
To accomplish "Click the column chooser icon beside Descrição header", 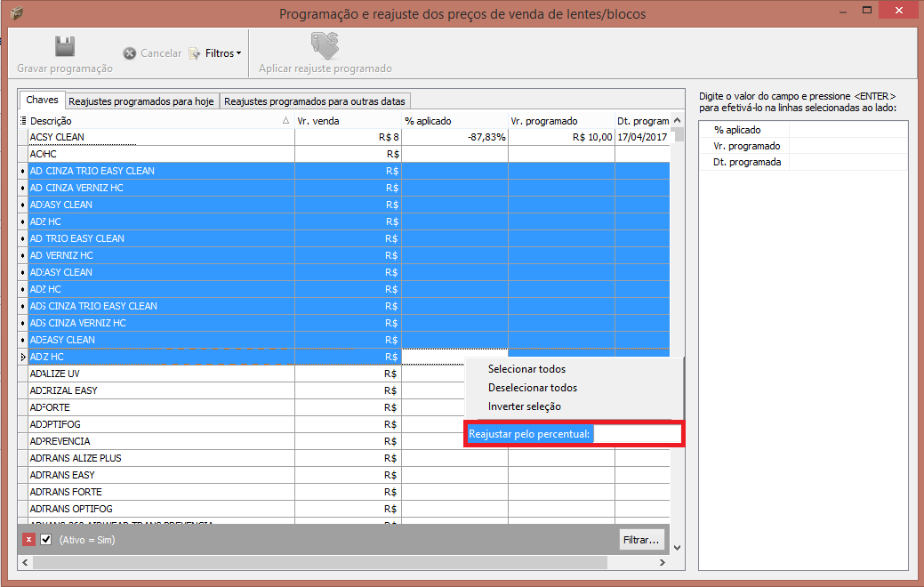I will [23, 121].
